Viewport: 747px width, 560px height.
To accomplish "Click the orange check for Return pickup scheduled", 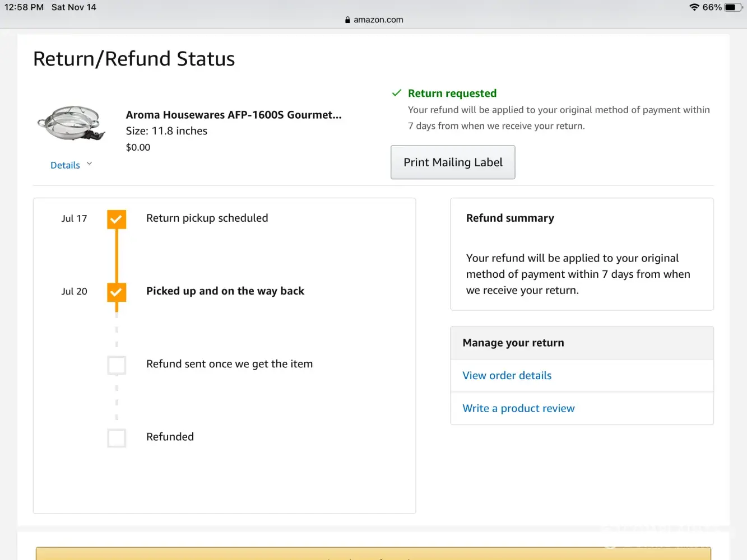I will [117, 219].
